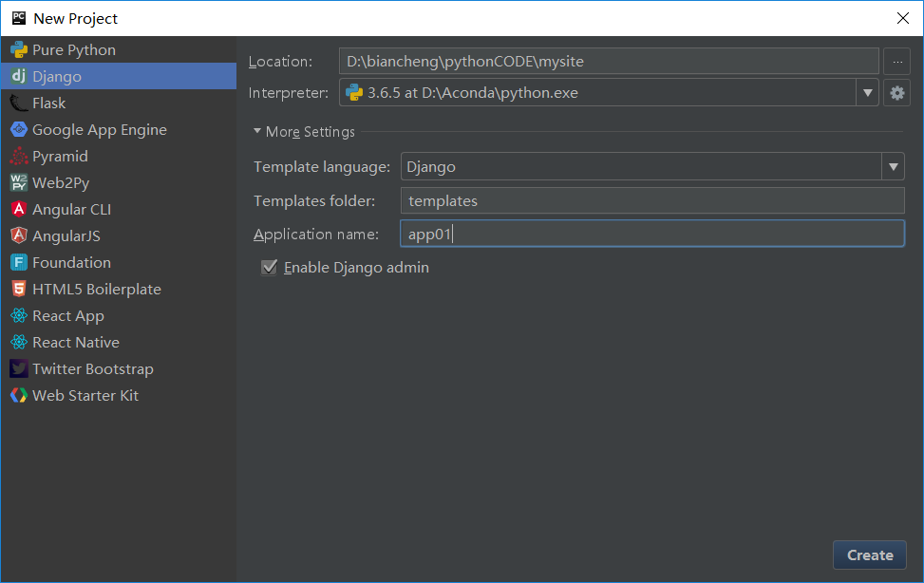Screen dimensions: 924x583
Task: Select the React Native label text
Action: [x=76, y=343]
